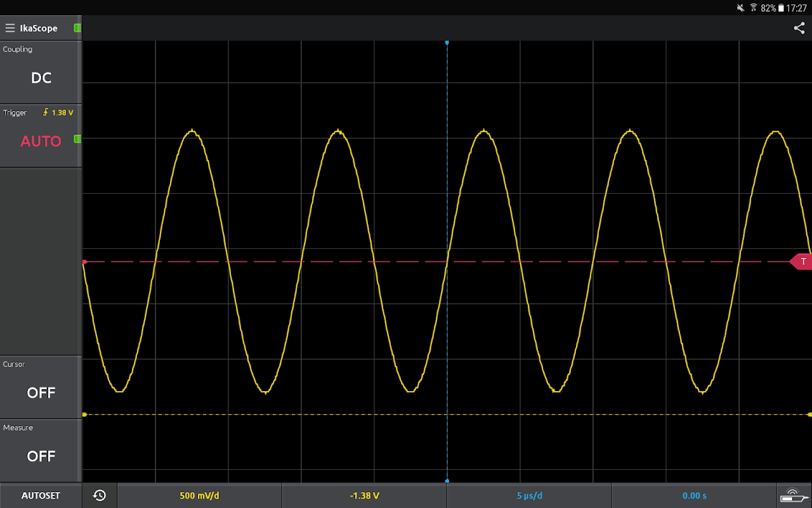Adjust the 500 mV/d vertical scale
This screenshot has height=508, width=812.
click(199, 495)
